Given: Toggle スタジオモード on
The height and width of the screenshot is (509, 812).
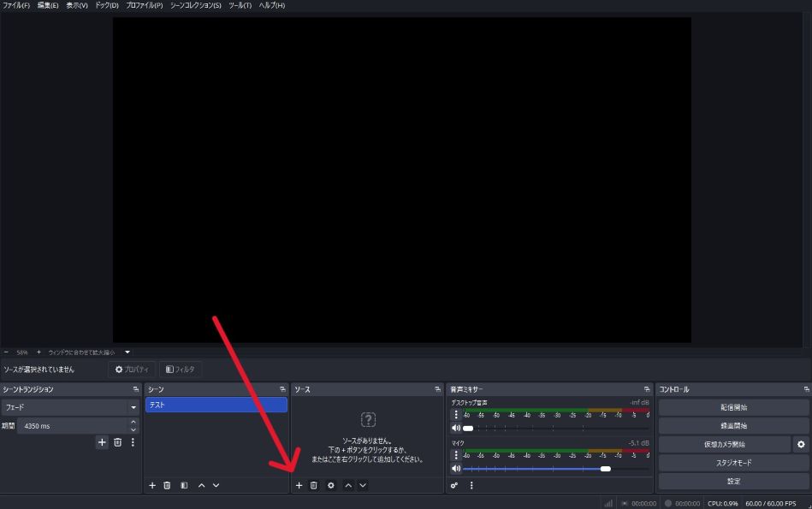Looking at the screenshot, I should point(733,463).
